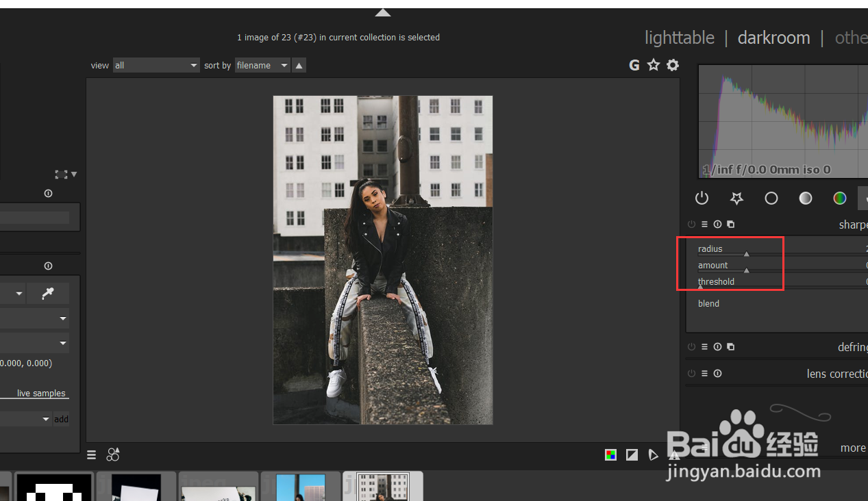Reset the color picker module

pos(48,266)
